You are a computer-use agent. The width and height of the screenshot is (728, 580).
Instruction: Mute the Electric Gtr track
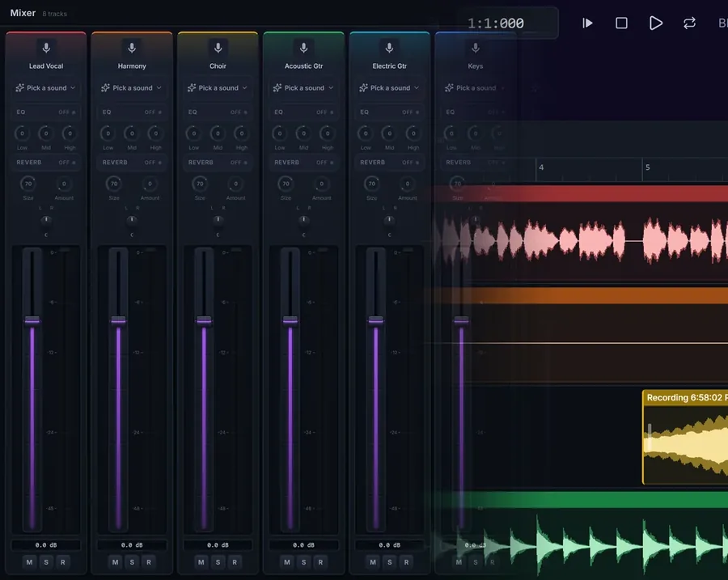pos(373,562)
